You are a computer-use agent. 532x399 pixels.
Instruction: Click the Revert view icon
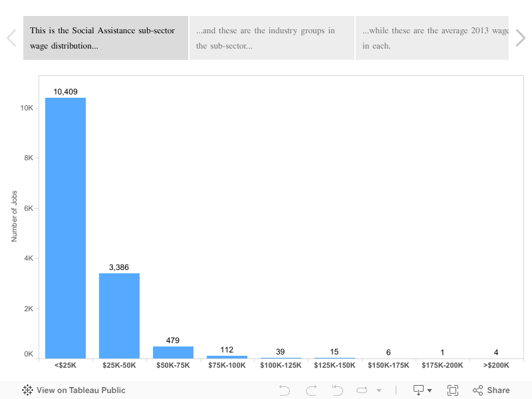click(x=337, y=390)
